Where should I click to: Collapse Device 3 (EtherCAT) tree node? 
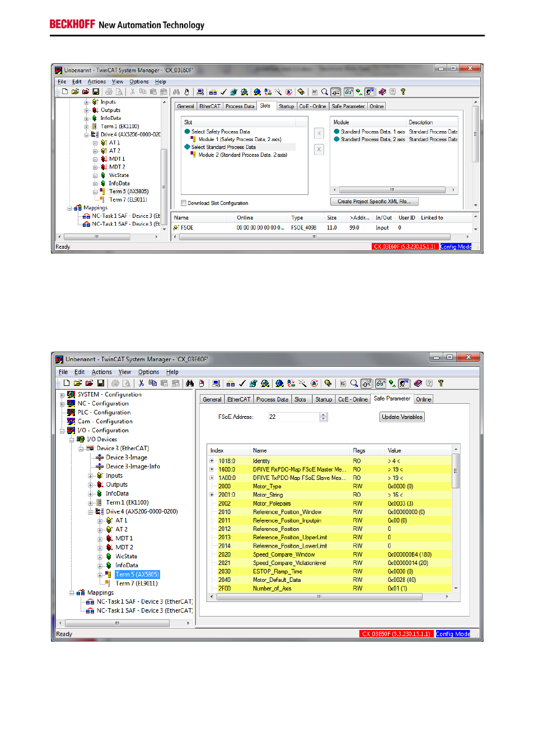pyautogui.click(x=81, y=449)
